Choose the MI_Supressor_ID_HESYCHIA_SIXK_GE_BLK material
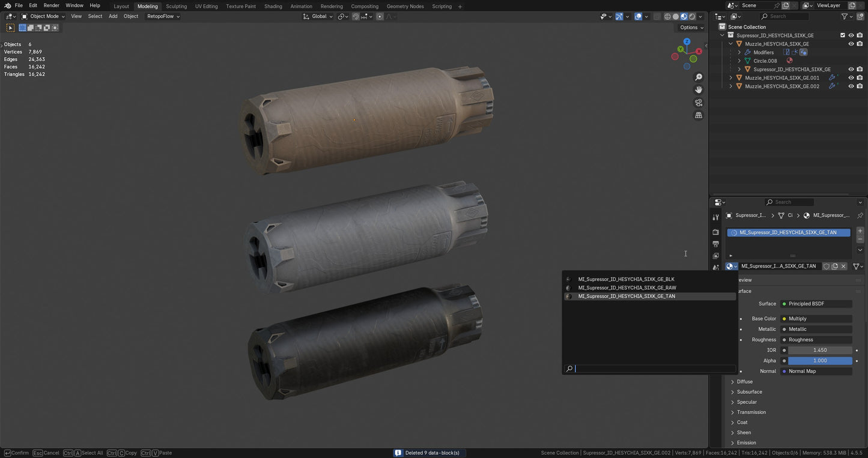This screenshot has width=868, height=458. point(626,279)
